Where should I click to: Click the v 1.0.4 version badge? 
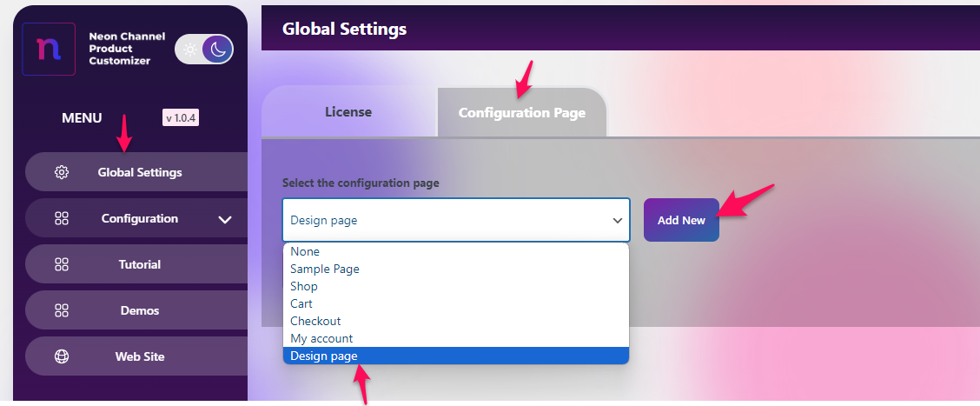[181, 117]
